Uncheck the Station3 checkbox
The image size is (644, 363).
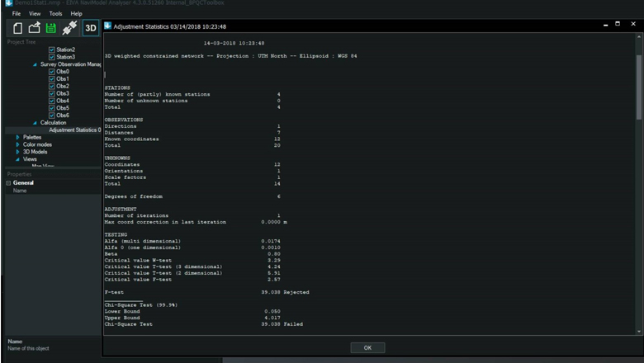click(52, 57)
